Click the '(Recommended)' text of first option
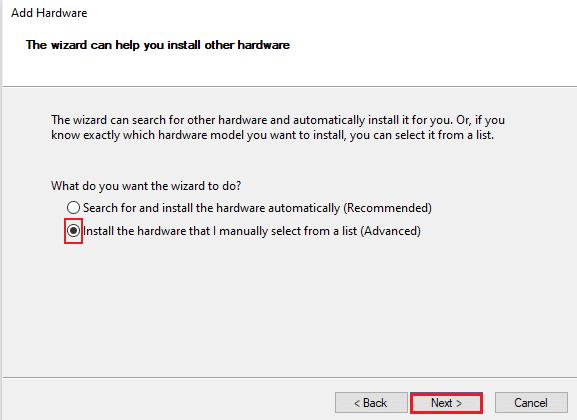 387,208
